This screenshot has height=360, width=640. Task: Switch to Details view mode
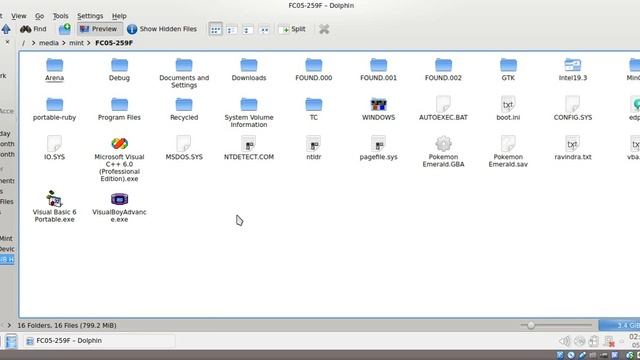[x=247, y=29]
